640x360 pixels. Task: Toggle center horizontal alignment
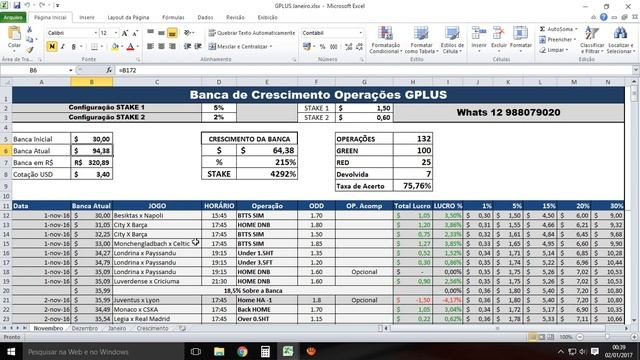pyautogui.click(x=161, y=47)
